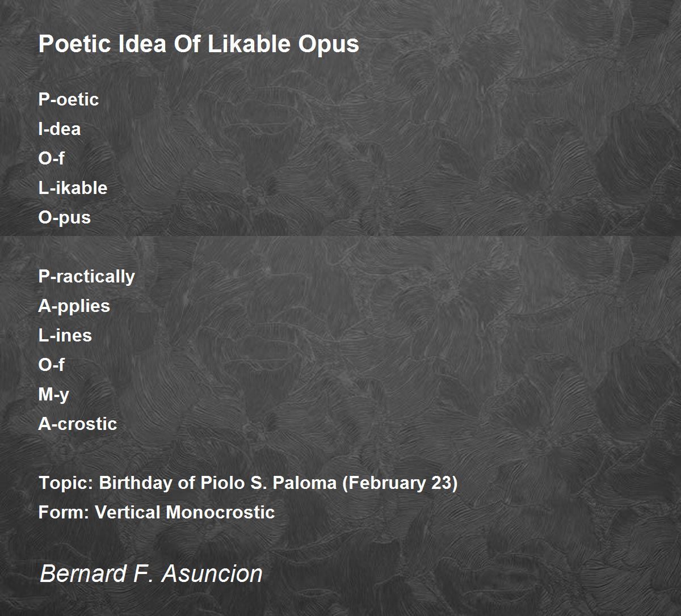
Task: Select the line P-oetic
Action: point(69,99)
